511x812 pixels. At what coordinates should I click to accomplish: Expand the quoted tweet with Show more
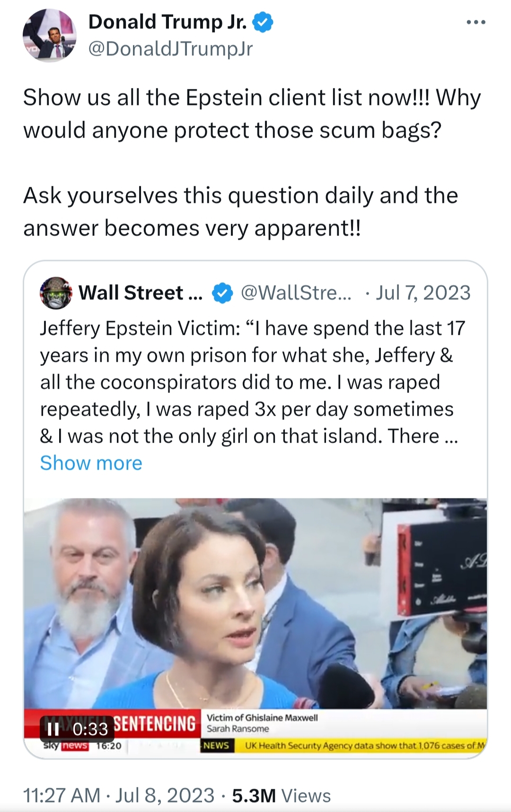pyautogui.click(x=91, y=463)
